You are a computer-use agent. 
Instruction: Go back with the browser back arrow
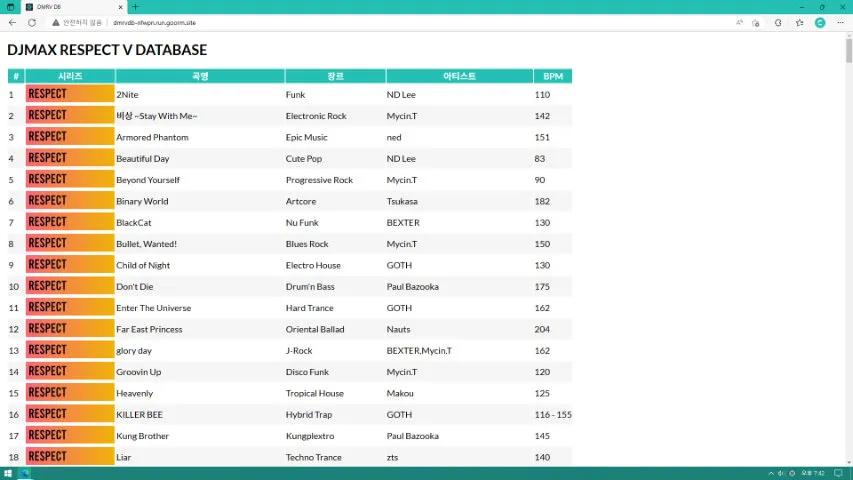13,23
